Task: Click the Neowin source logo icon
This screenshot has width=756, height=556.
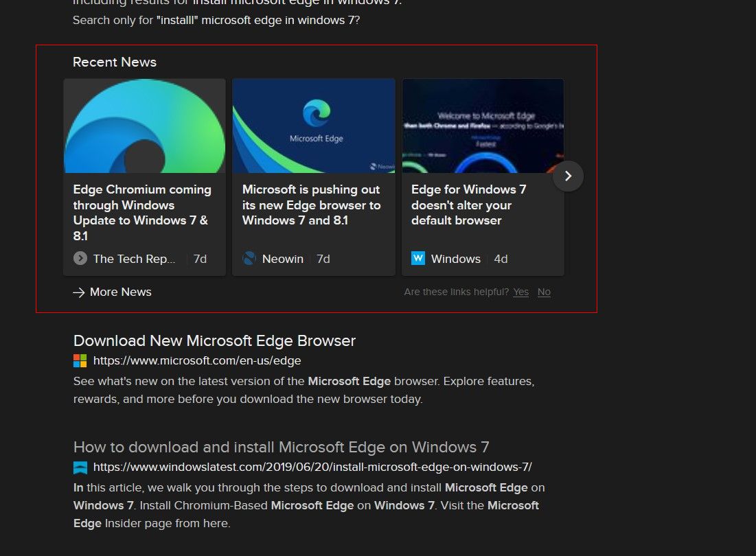Action: point(249,258)
